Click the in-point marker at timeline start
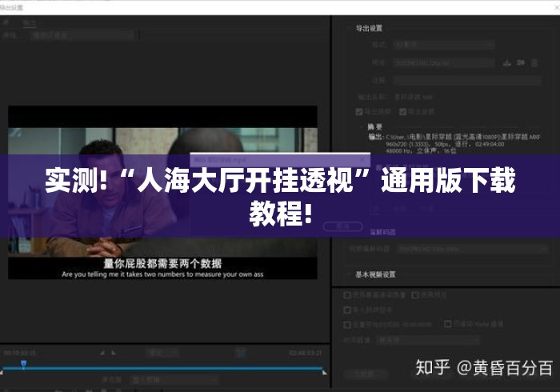The width and height of the screenshot is (560, 392). [2, 372]
